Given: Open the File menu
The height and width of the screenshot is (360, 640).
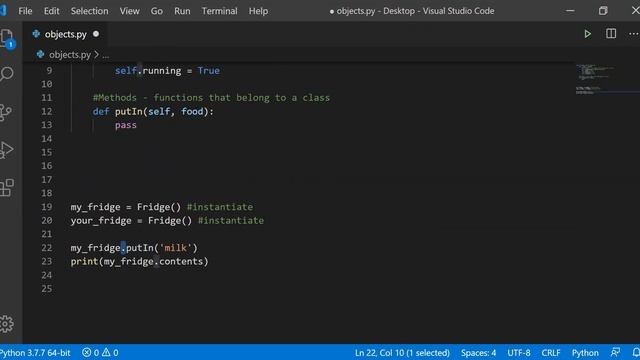Looking at the screenshot, I should (25, 11).
